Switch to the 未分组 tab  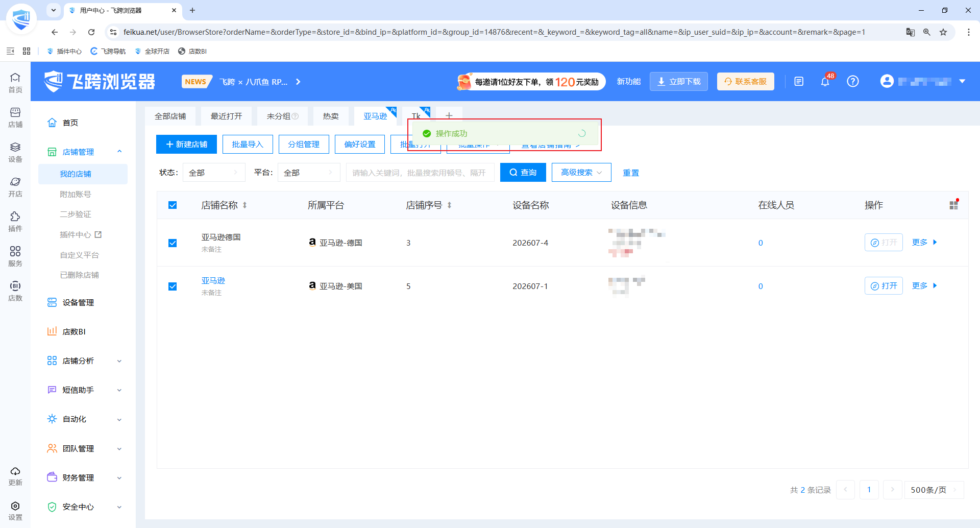point(282,116)
